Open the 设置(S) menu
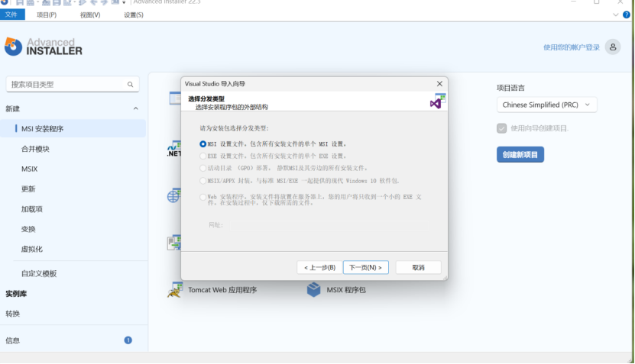The image size is (635, 364). pyautogui.click(x=134, y=15)
